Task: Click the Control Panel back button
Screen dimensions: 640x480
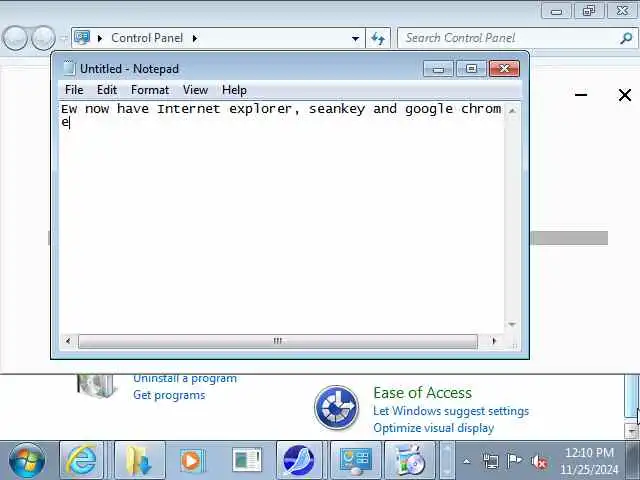Action: 15,38
